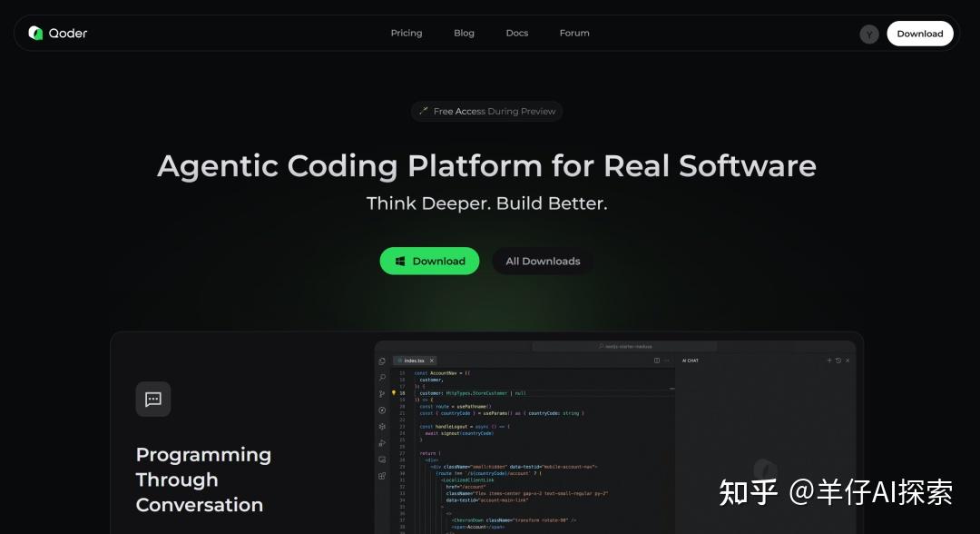Open the Pricing page
Screen dimensions: 980x534
coord(407,34)
